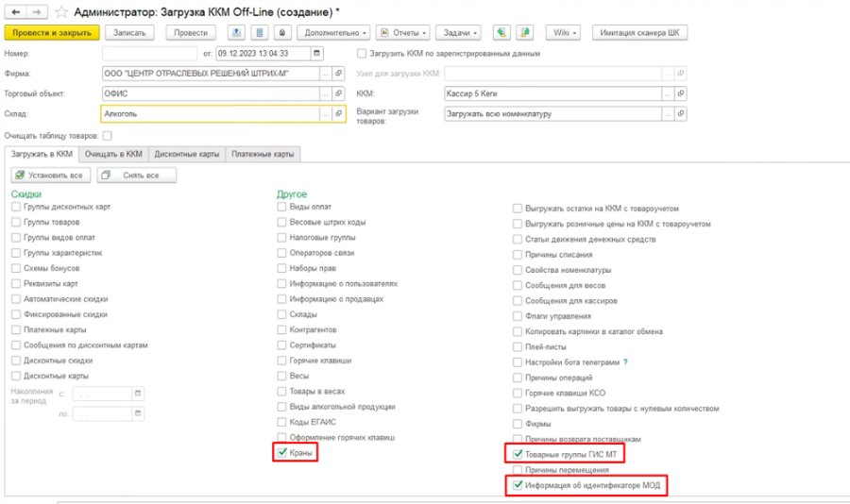Expand the Wiki dropdown
This screenshot has width=850, height=504.
(563, 32)
